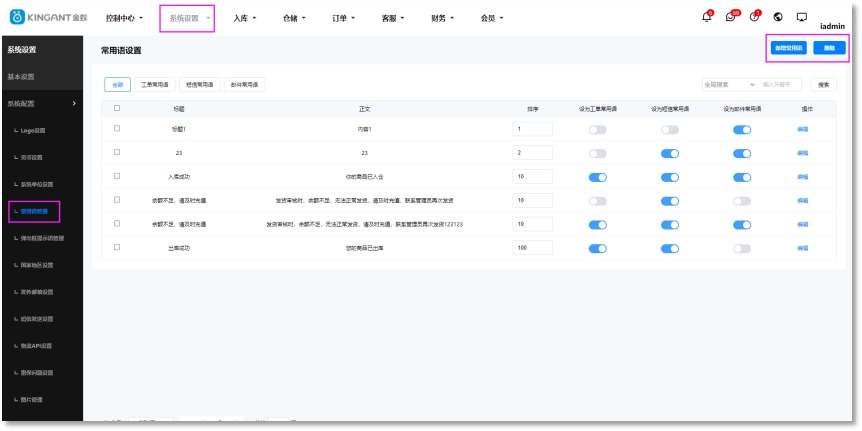Click the monitor screen icon
Image resolution: width=862 pixels, height=431 pixels.
point(801,17)
